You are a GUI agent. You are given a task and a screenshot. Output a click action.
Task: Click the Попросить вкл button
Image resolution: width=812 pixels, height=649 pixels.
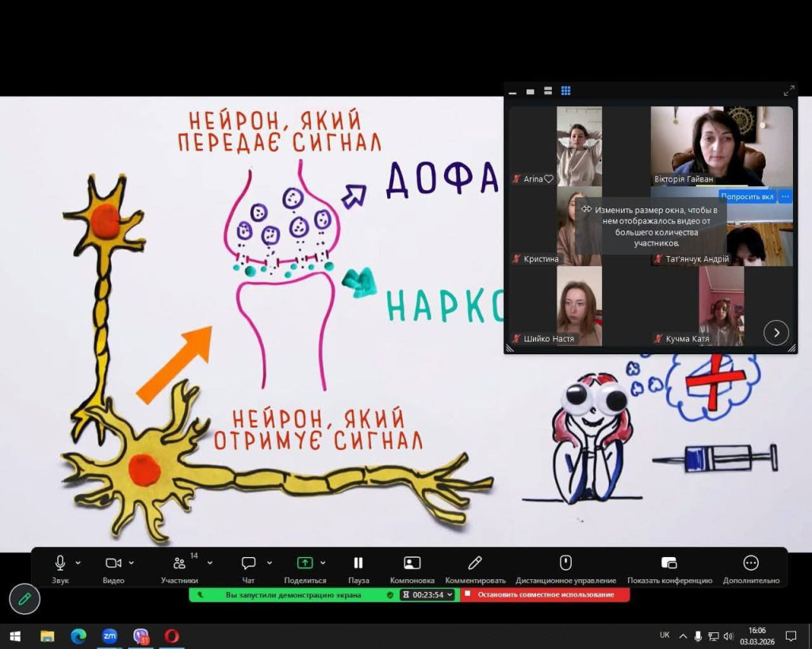click(747, 197)
